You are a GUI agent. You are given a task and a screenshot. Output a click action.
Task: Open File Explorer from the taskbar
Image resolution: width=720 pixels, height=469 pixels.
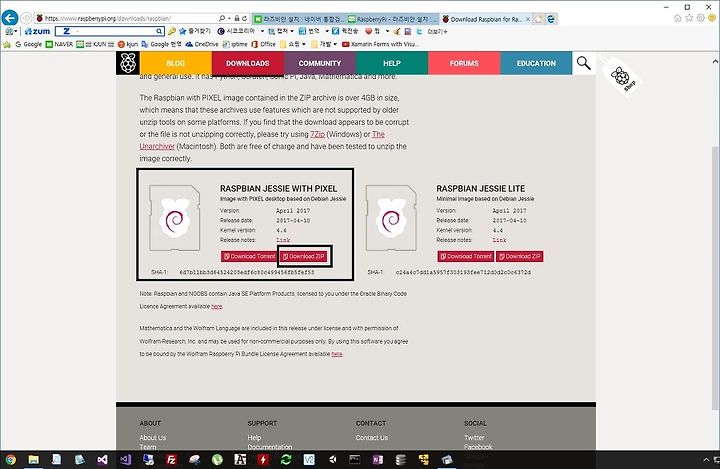pos(34,459)
